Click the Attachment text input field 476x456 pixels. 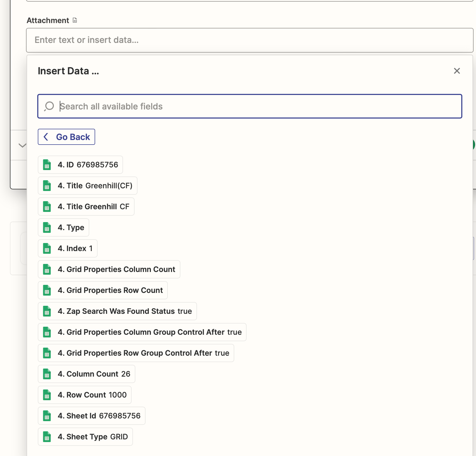(250, 40)
